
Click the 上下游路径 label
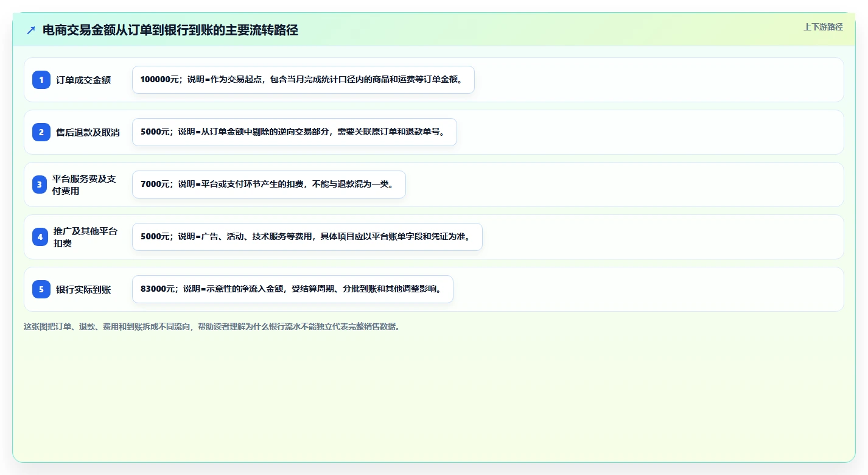click(x=823, y=27)
